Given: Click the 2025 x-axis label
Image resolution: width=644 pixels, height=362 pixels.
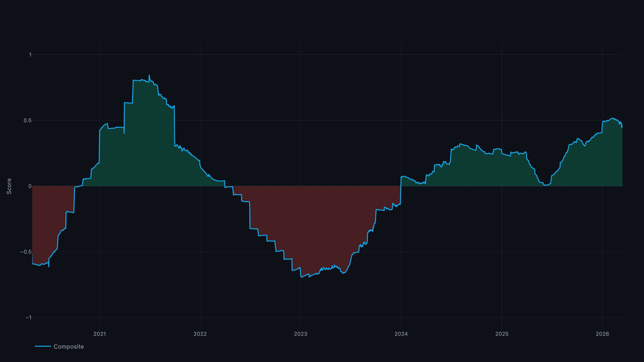Looking at the screenshot, I should [x=502, y=334].
